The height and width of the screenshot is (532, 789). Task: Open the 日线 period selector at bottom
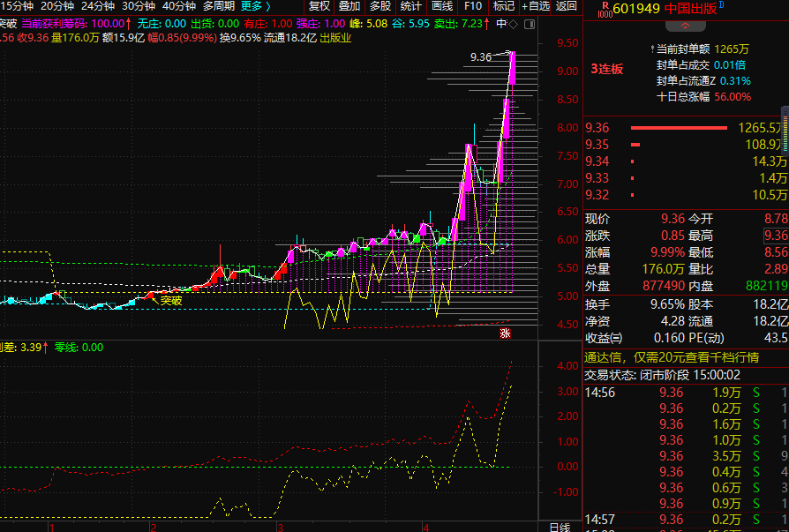[560, 527]
